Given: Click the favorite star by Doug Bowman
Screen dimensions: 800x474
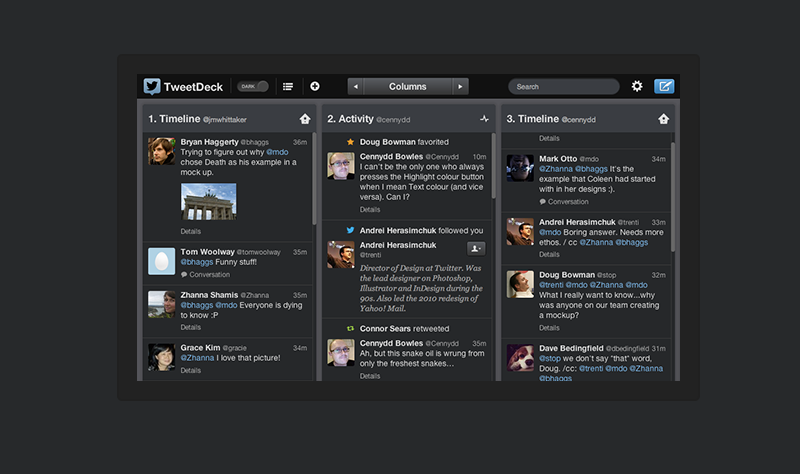Looking at the screenshot, I should (350, 142).
